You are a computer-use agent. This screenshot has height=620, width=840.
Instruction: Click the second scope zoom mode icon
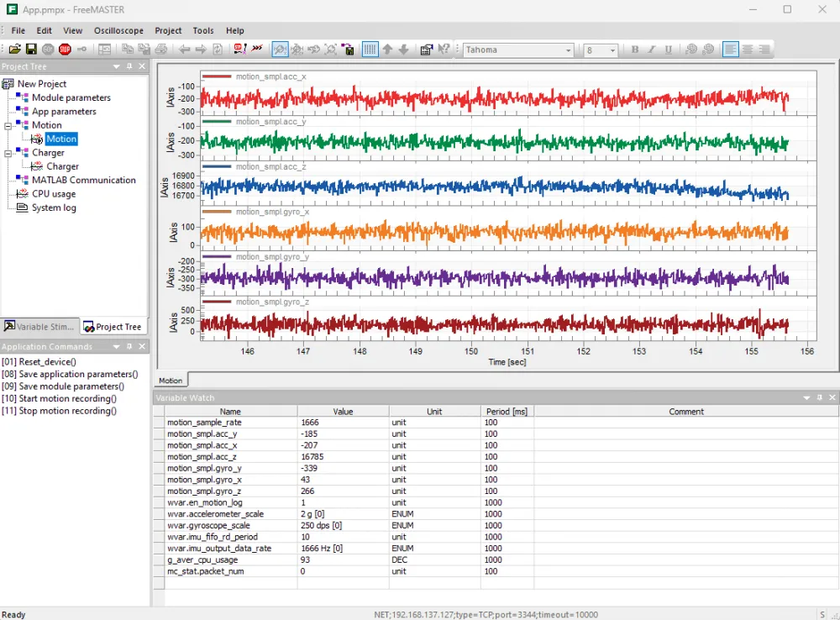click(297, 50)
